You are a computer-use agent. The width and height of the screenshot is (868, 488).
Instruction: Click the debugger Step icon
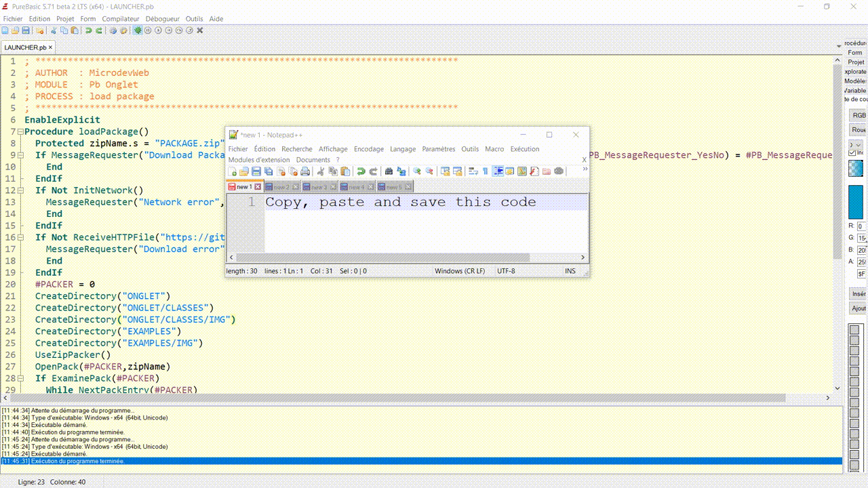pyautogui.click(x=169, y=30)
